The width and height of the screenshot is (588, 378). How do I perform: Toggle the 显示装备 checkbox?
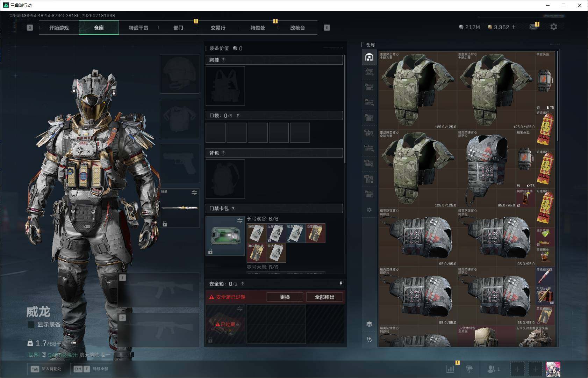31,324
